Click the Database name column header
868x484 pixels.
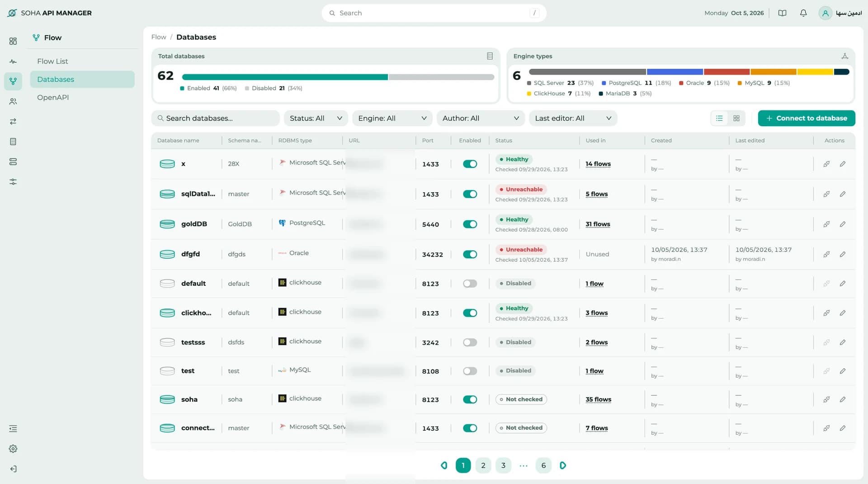[x=178, y=141]
